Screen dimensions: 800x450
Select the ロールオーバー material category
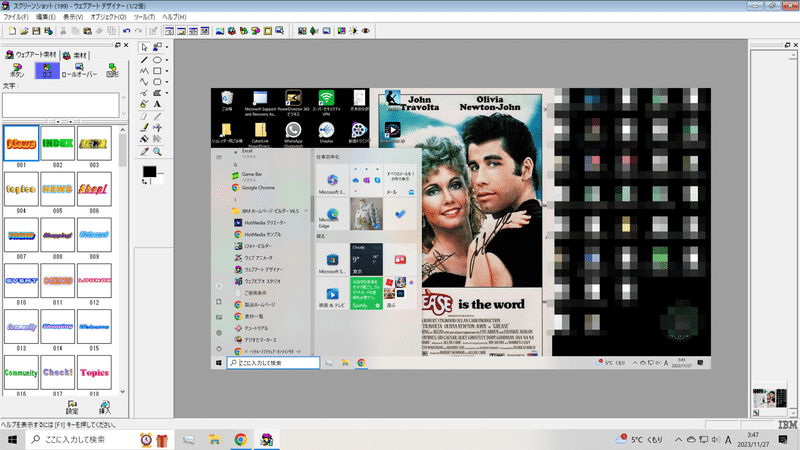click(79, 70)
